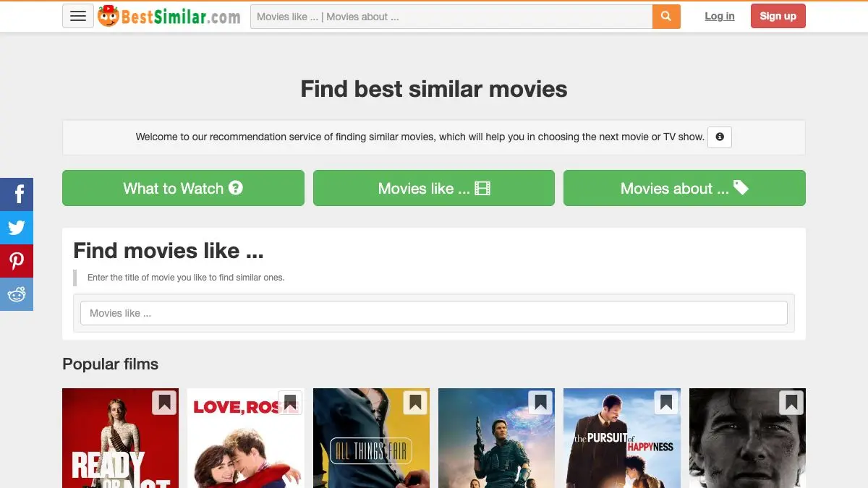Click the red Sign up button

click(778, 16)
